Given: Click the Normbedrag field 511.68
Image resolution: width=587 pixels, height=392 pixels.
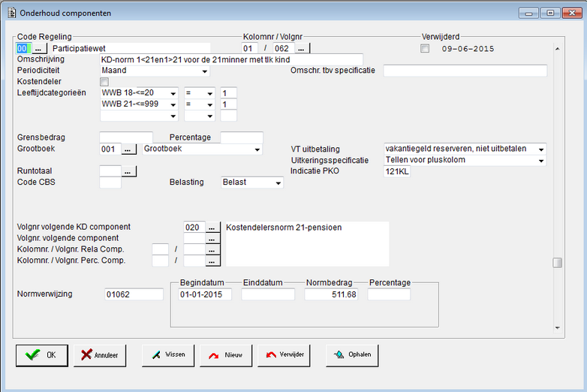Looking at the screenshot, I should click(x=331, y=294).
